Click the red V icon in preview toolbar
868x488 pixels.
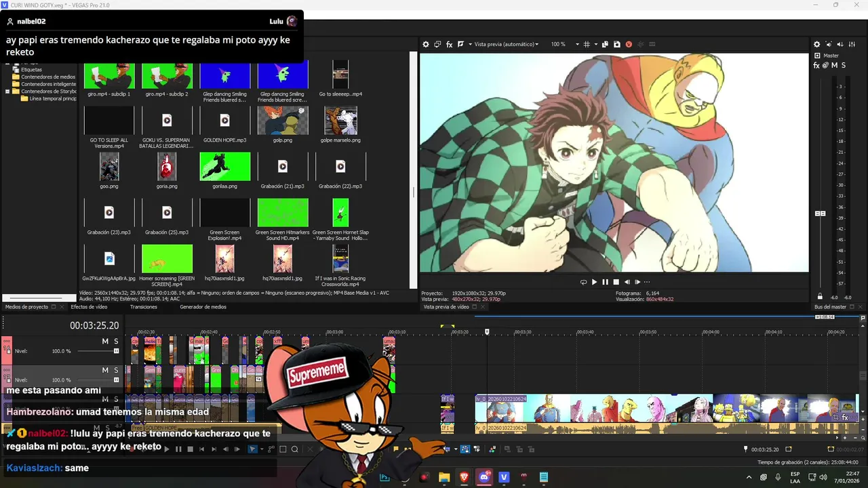pos(629,44)
